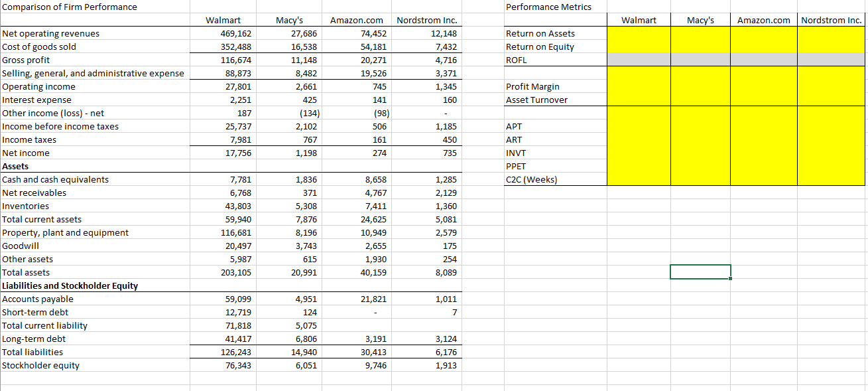The image size is (868, 391).
Task: Click Walmart cost of goods sold 352,488
Action: pos(235,46)
